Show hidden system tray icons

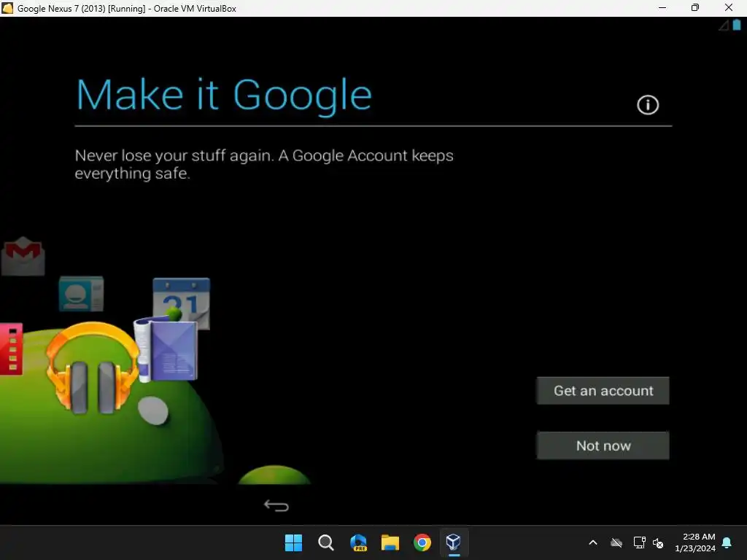click(593, 542)
